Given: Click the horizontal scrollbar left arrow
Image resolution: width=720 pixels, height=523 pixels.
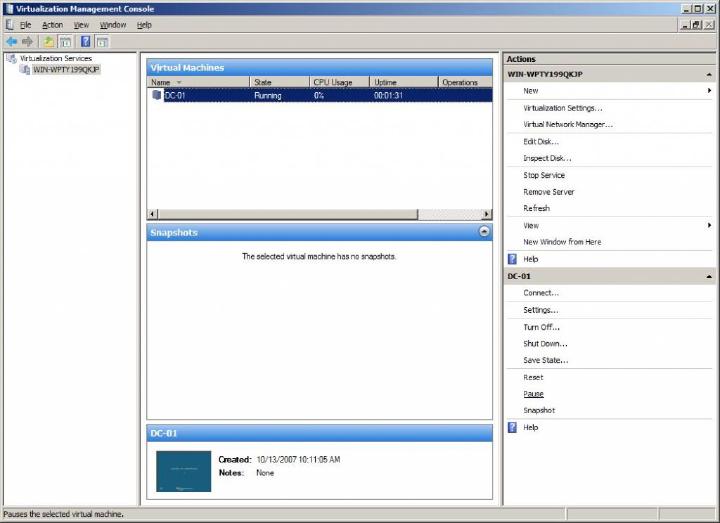Looking at the screenshot, I should 152,214.
